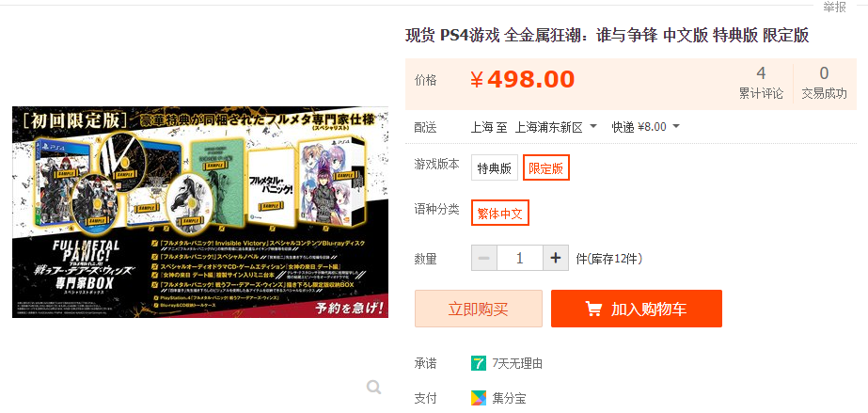868x413 pixels.
Task: Select the 特典版 game version option
Action: coord(495,167)
